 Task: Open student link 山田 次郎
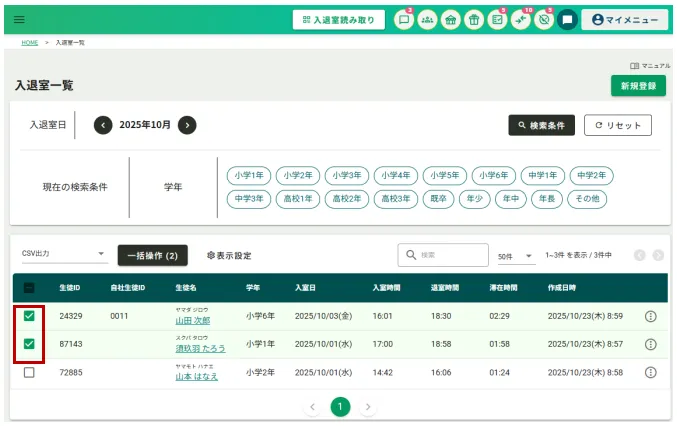point(192,321)
